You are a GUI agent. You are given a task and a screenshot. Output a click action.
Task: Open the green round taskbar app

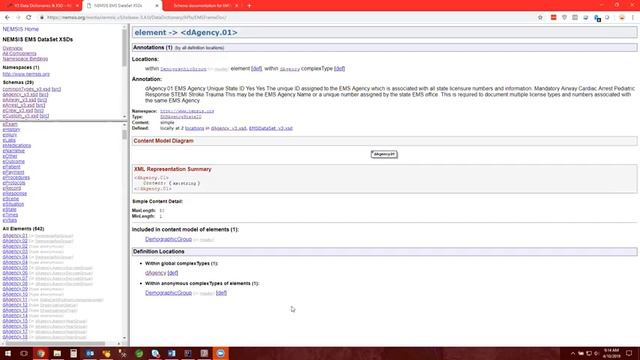click(139, 353)
